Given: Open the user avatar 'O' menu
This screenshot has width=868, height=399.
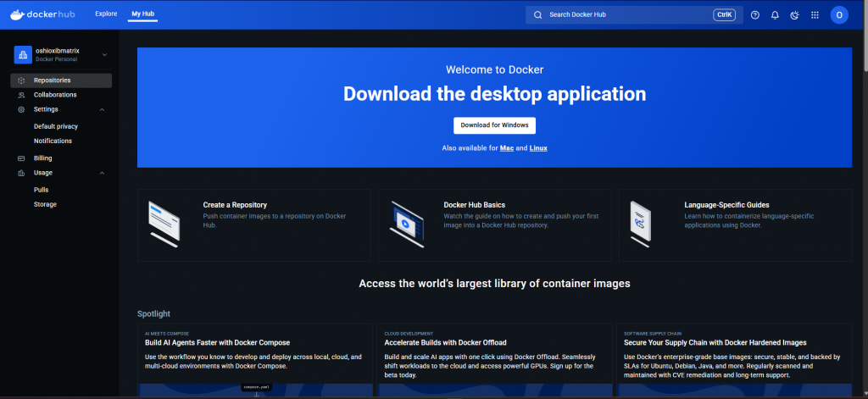Looking at the screenshot, I should [839, 15].
